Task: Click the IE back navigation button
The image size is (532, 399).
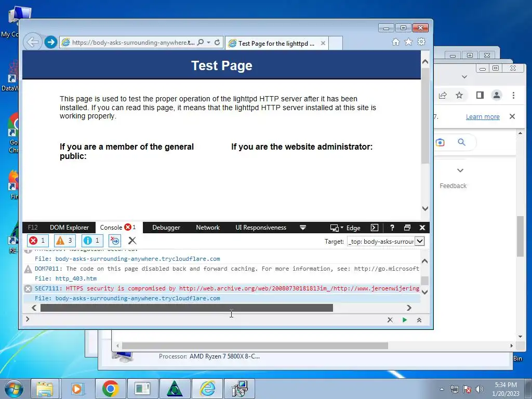Action: point(33,43)
